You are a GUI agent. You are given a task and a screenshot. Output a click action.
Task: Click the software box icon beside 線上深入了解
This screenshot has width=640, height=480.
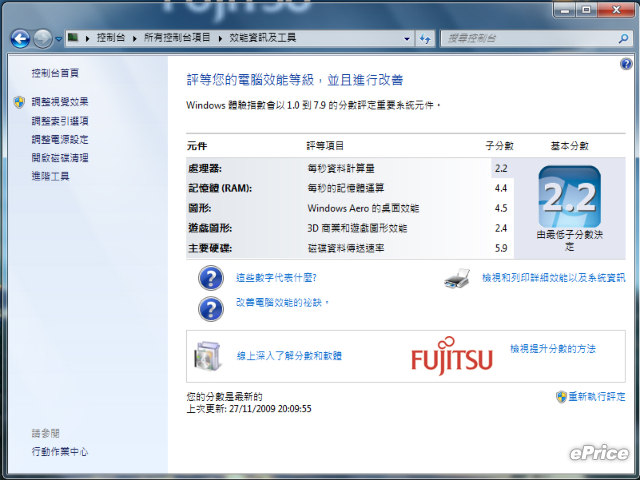[208, 356]
